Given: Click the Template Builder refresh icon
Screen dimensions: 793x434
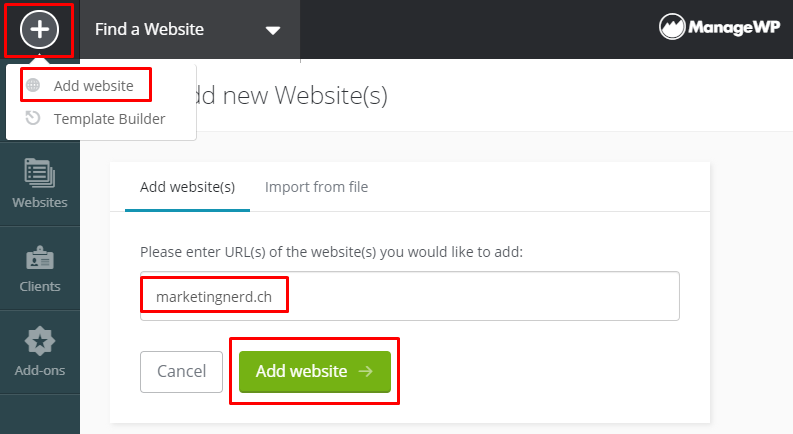Looking at the screenshot, I should click(x=33, y=118).
